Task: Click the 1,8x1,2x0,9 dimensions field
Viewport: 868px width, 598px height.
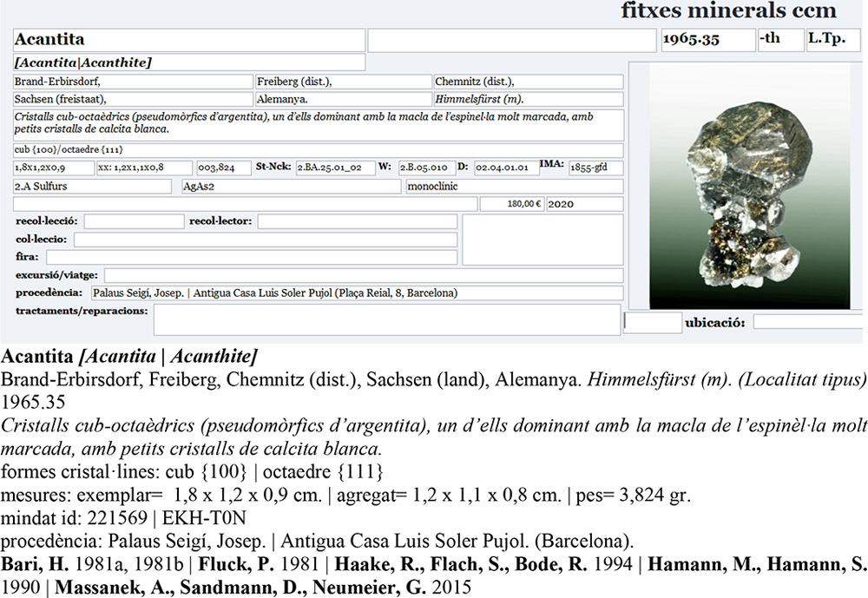Action: point(54,168)
